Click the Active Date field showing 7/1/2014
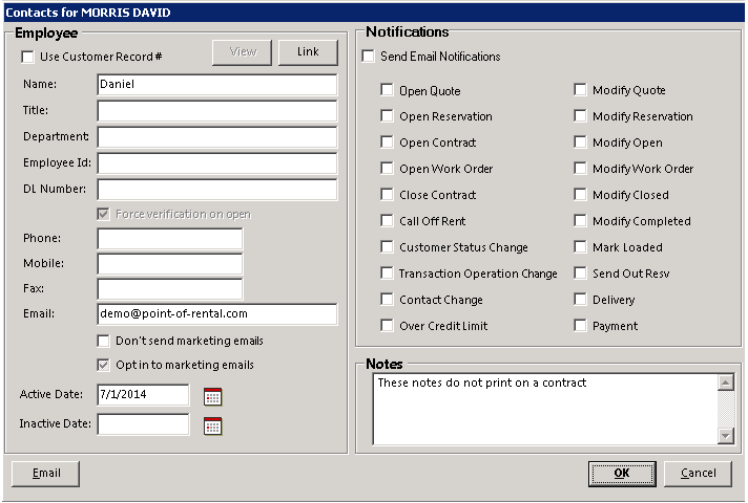748x503 pixels. coord(143,395)
